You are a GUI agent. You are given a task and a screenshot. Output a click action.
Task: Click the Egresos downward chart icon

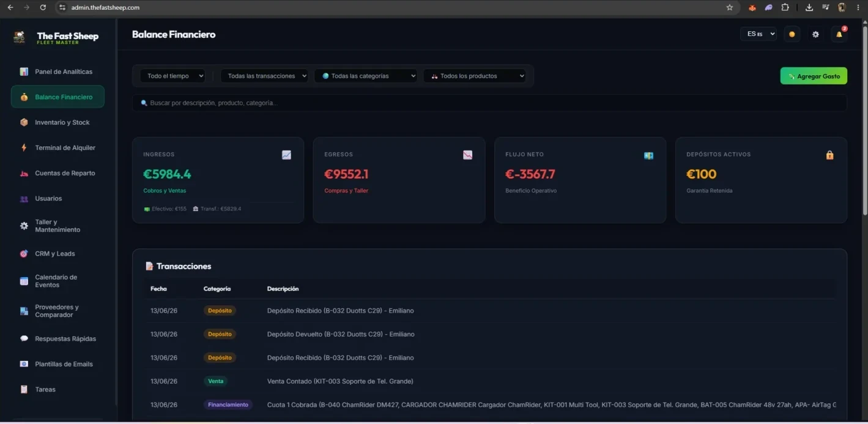point(467,155)
